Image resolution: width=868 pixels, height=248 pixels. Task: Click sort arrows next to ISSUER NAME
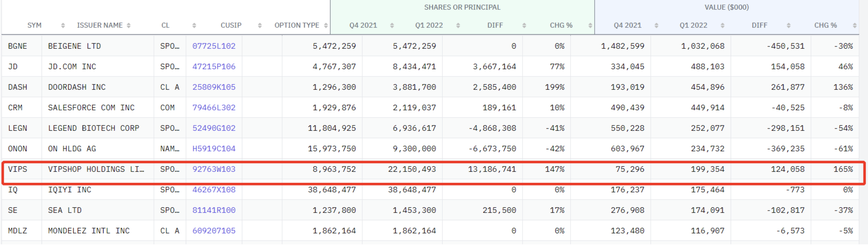[129, 26]
